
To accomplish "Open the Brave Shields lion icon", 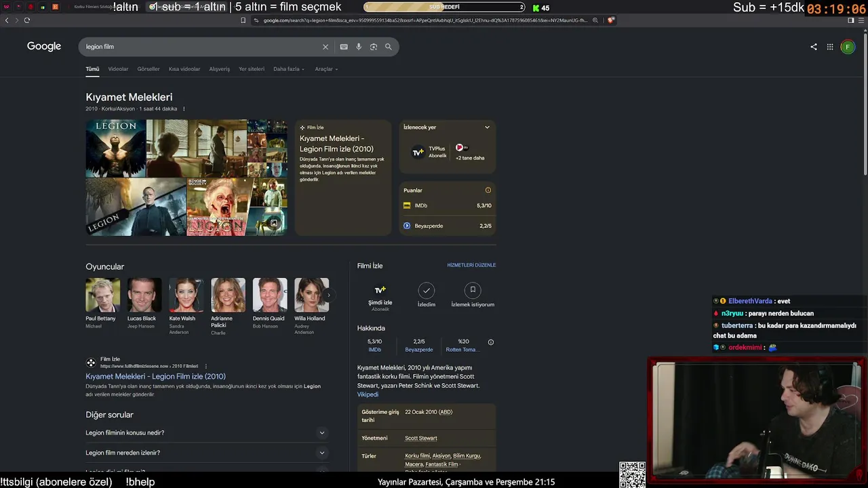I will pyautogui.click(x=610, y=20).
